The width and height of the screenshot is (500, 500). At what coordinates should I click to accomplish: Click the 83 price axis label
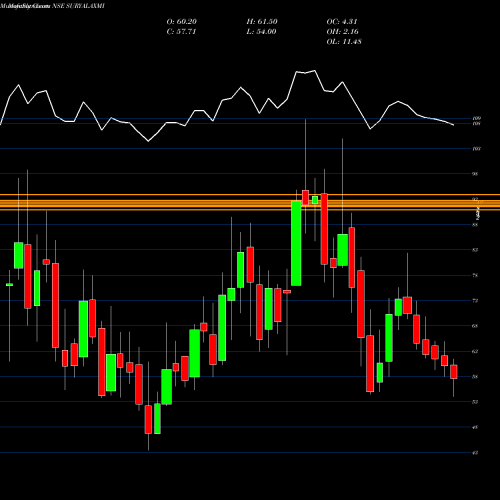[x=476, y=250]
